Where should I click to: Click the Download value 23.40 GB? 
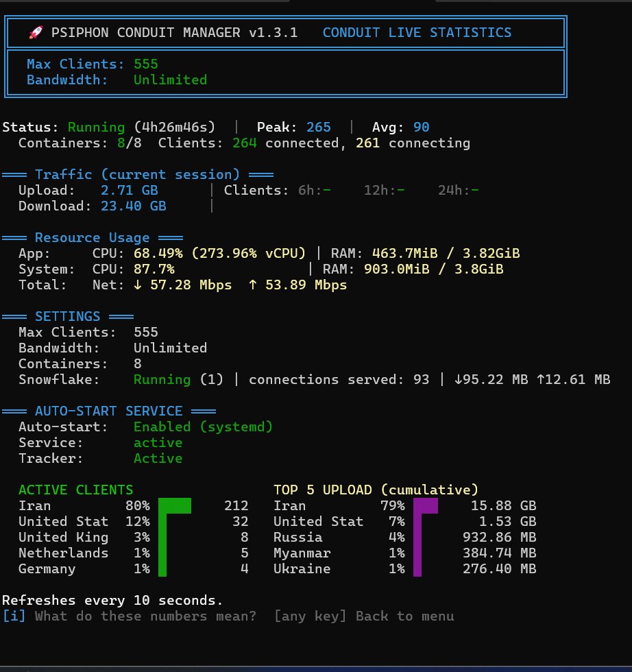point(133,206)
